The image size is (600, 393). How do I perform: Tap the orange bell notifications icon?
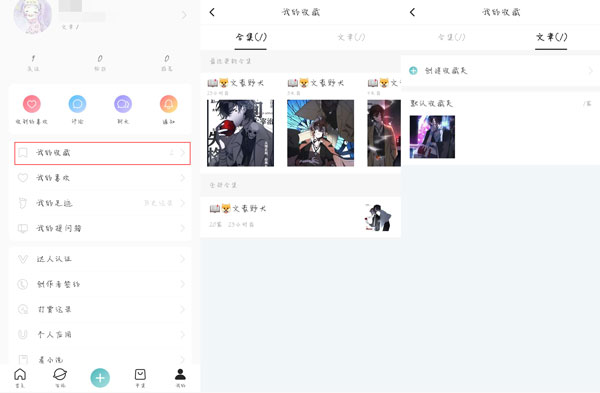tap(169, 104)
